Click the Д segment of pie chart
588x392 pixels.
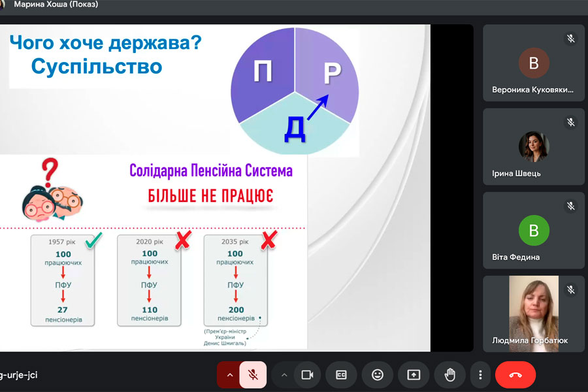tap(295, 129)
